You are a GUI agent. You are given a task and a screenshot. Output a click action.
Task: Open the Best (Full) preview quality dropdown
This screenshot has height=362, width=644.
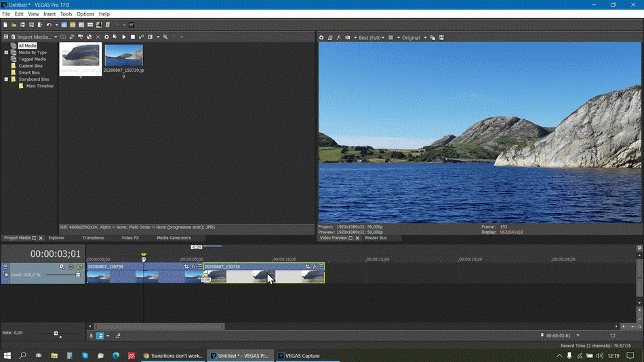click(x=373, y=38)
